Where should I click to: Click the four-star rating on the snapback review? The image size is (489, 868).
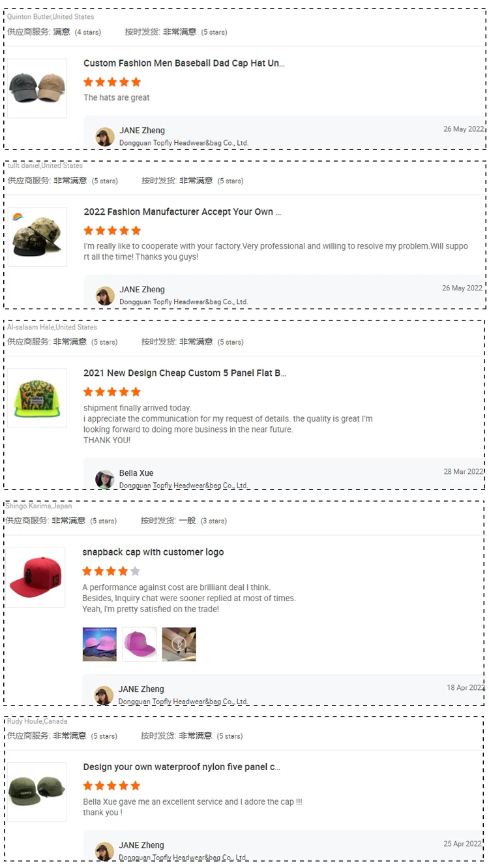(x=111, y=571)
